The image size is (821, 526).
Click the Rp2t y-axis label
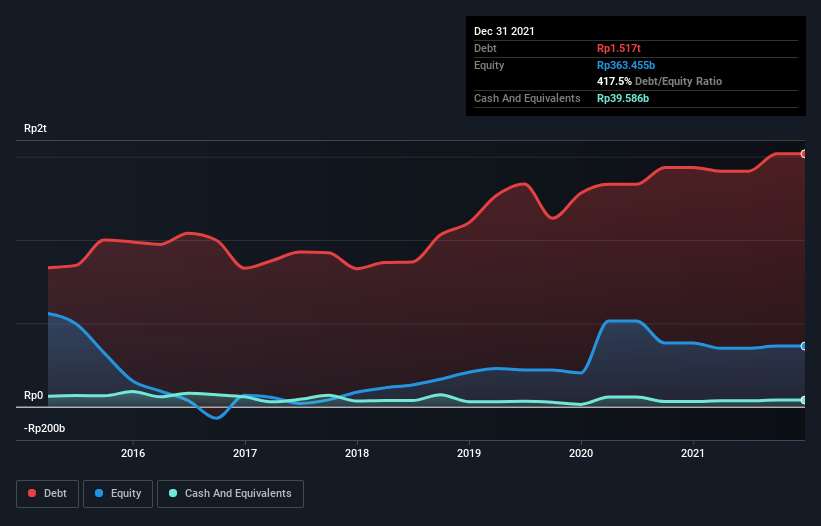[x=35, y=129]
